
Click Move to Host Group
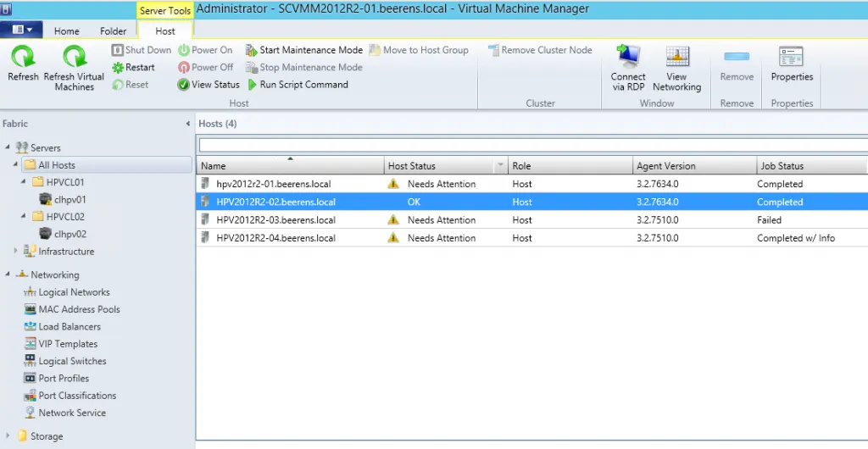click(419, 50)
